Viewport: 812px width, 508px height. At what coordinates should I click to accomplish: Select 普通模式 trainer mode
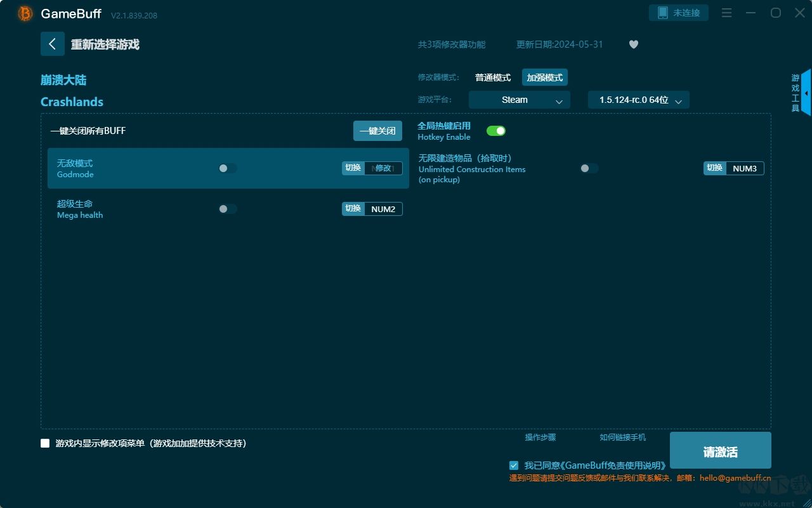click(493, 77)
